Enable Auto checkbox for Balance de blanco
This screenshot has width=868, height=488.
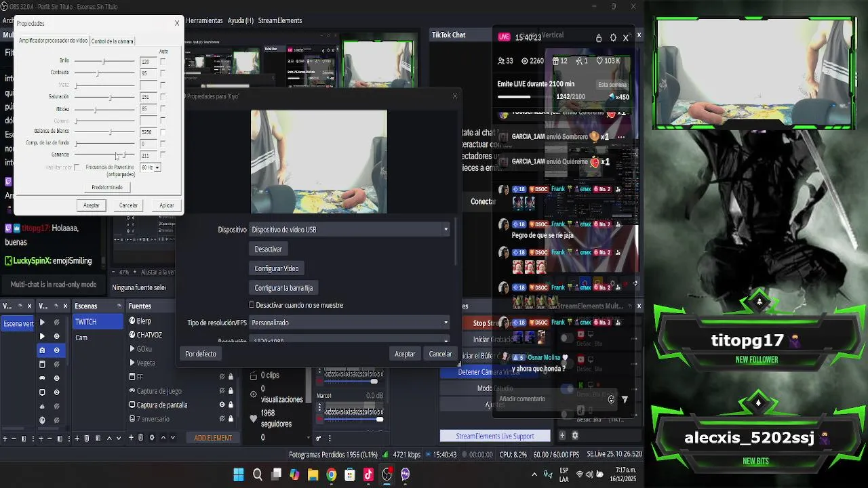[x=163, y=131]
